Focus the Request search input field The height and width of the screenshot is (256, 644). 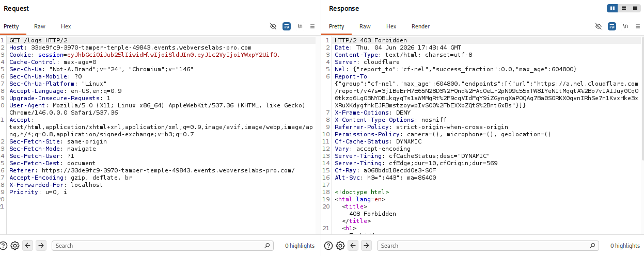[162, 246]
